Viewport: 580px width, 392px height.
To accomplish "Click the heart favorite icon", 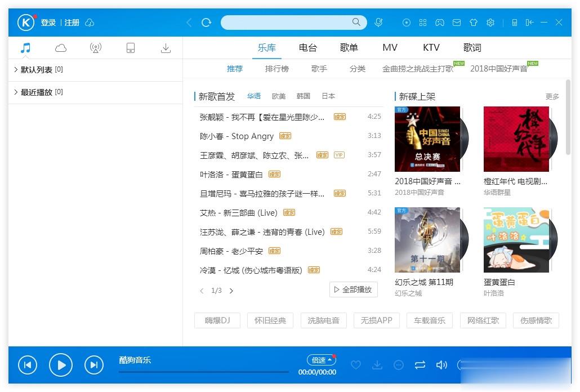I will click(x=356, y=366).
